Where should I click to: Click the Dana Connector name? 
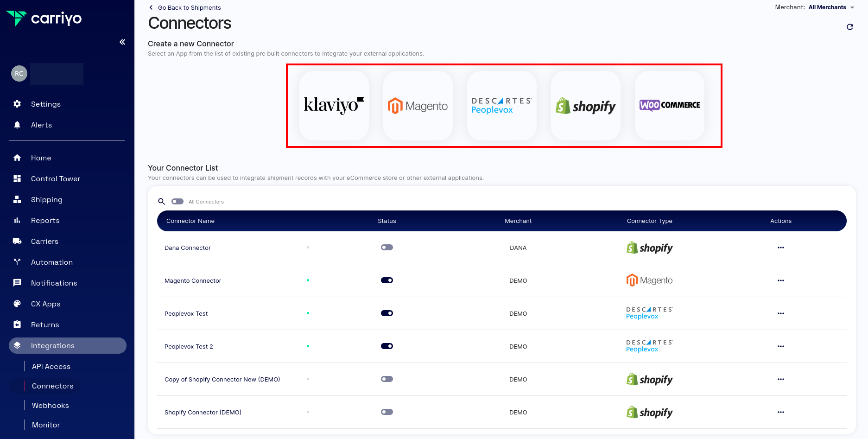click(x=187, y=248)
